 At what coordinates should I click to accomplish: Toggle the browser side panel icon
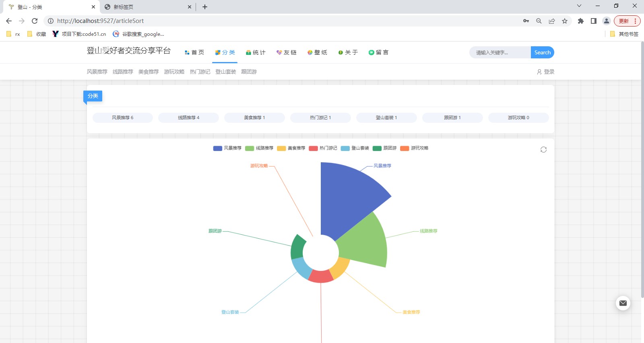click(x=594, y=21)
